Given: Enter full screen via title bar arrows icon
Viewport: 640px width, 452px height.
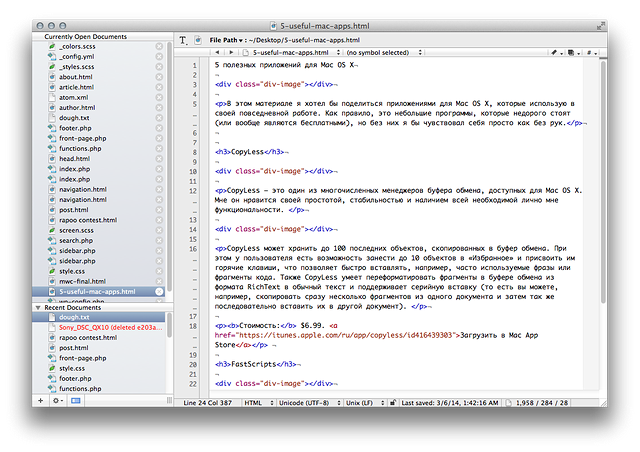Looking at the screenshot, I should pos(600,26).
